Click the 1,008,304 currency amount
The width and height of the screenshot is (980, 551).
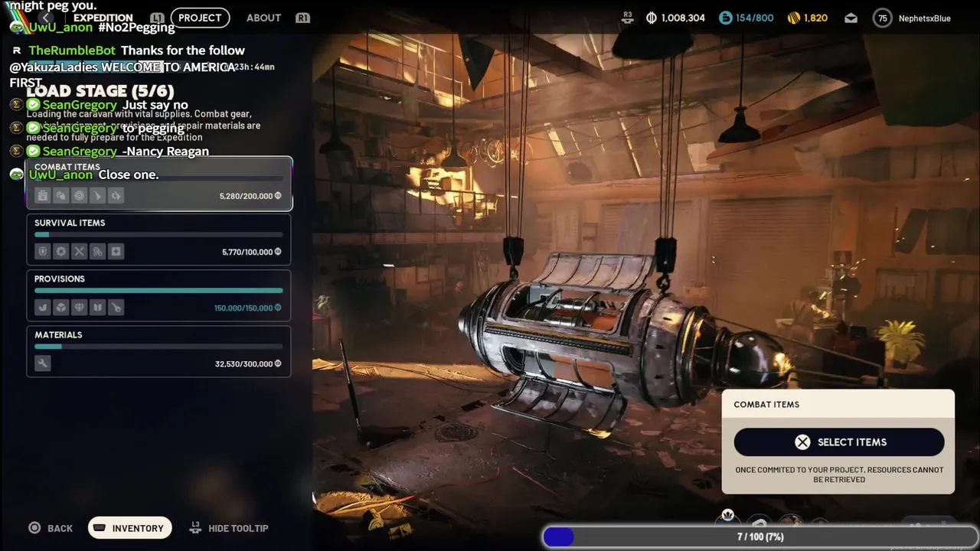pyautogui.click(x=683, y=18)
